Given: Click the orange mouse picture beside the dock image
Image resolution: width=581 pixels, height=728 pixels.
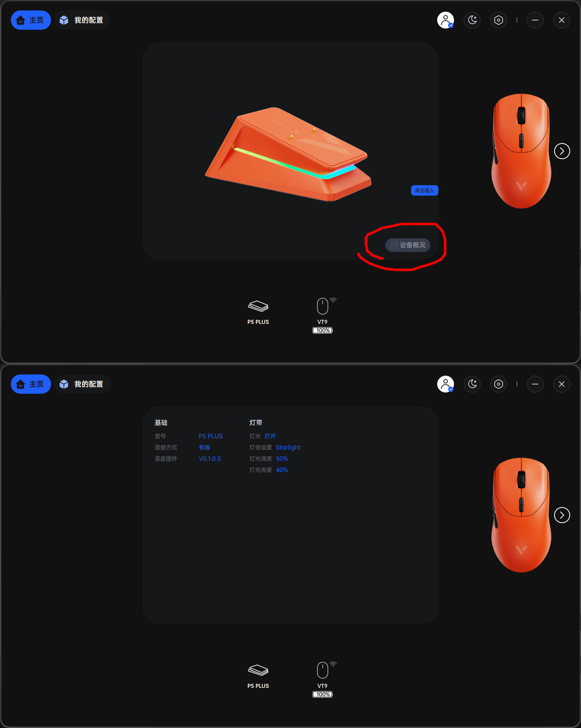Looking at the screenshot, I should (x=521, y=151).
